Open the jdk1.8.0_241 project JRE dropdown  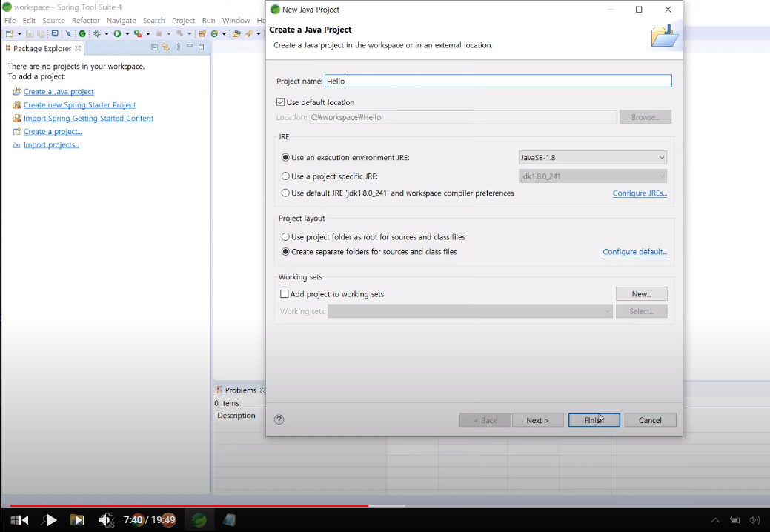point(593,176)
